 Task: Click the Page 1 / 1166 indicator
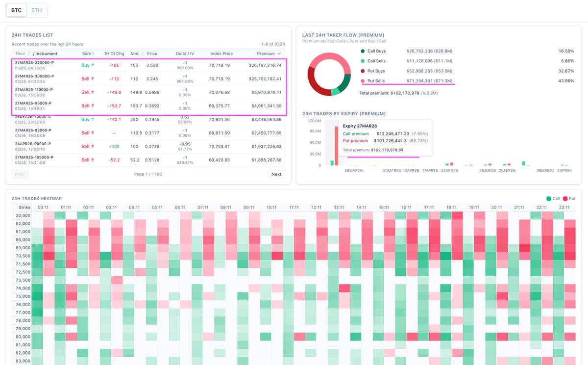click(148, 174)
